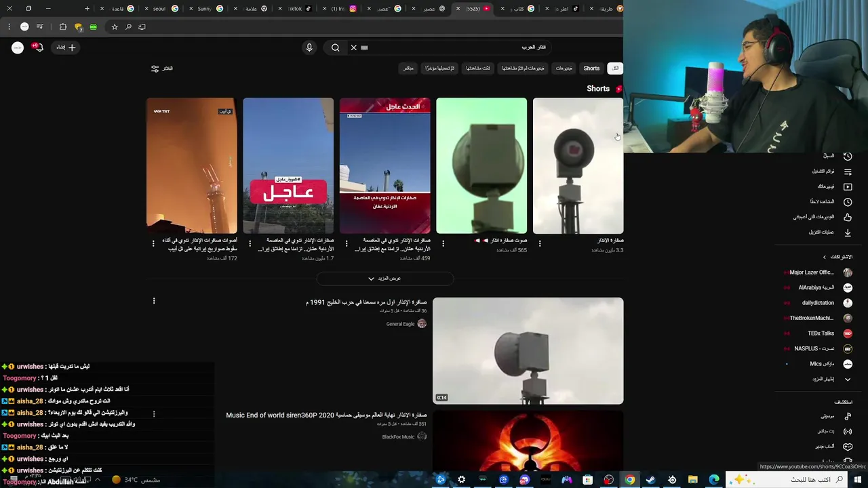Viewport: 868px width, 488px height.
Task: Open the YouTube account avatar menu
Action: 18,47
